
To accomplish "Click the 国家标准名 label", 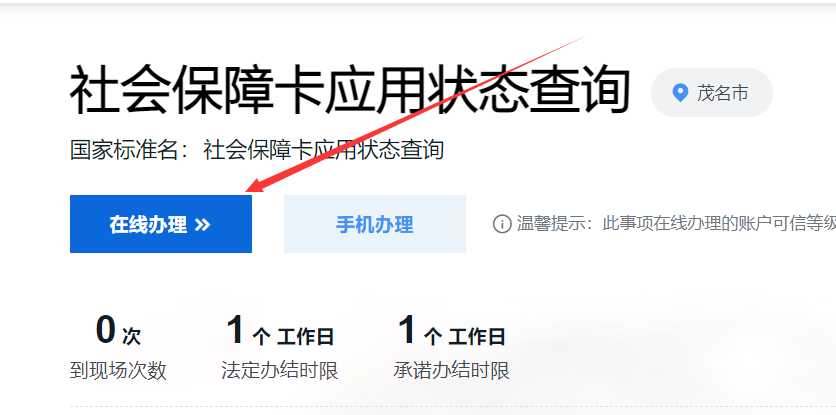I will pos(123,150).
